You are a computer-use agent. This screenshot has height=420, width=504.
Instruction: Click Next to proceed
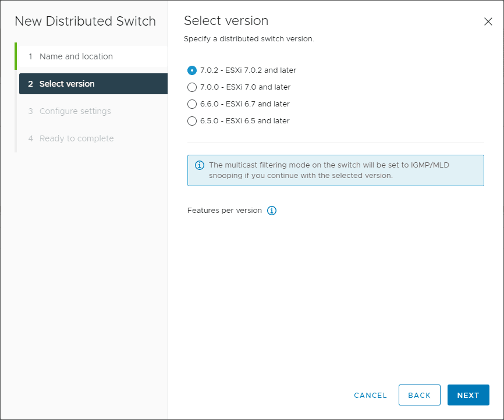pyautogui.click(x=468, y=395)
